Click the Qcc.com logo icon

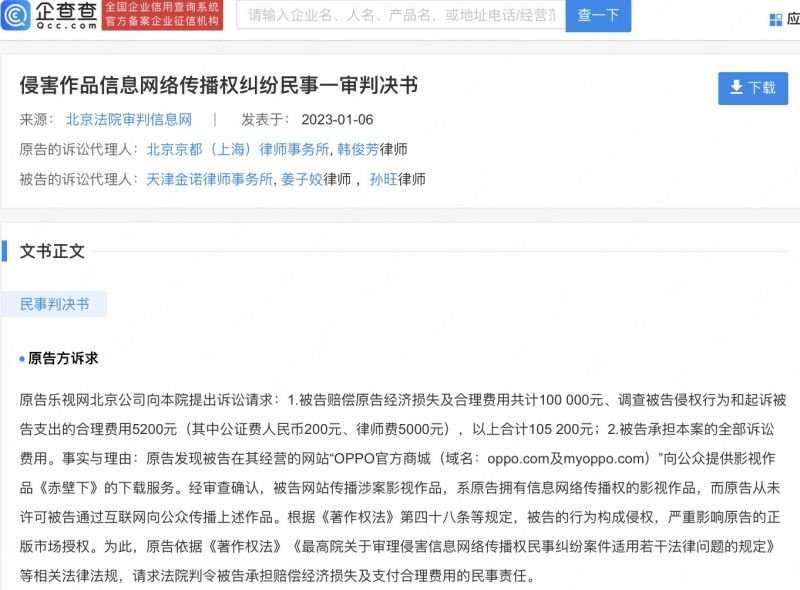tap(16, 15)
